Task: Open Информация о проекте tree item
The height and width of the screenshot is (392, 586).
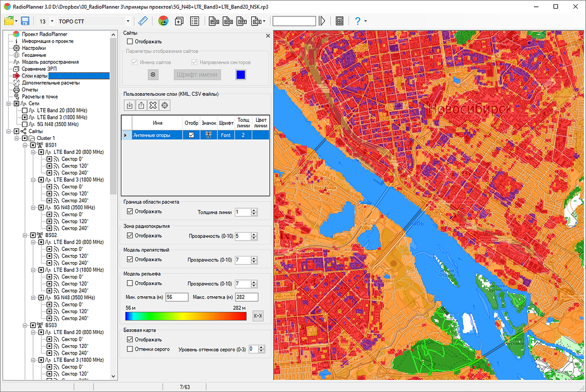Action: coord(47,41)
